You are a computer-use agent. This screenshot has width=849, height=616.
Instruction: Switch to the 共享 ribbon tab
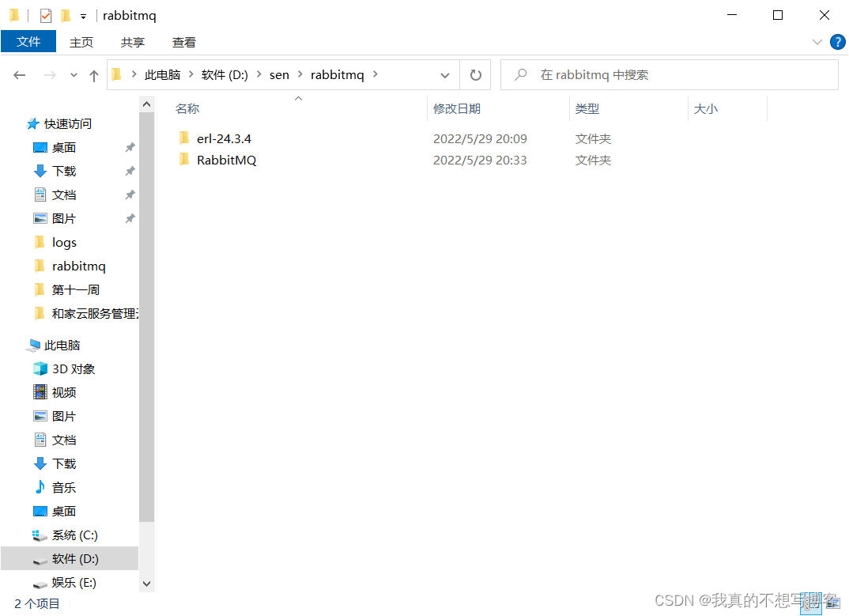tap(133, 42)
